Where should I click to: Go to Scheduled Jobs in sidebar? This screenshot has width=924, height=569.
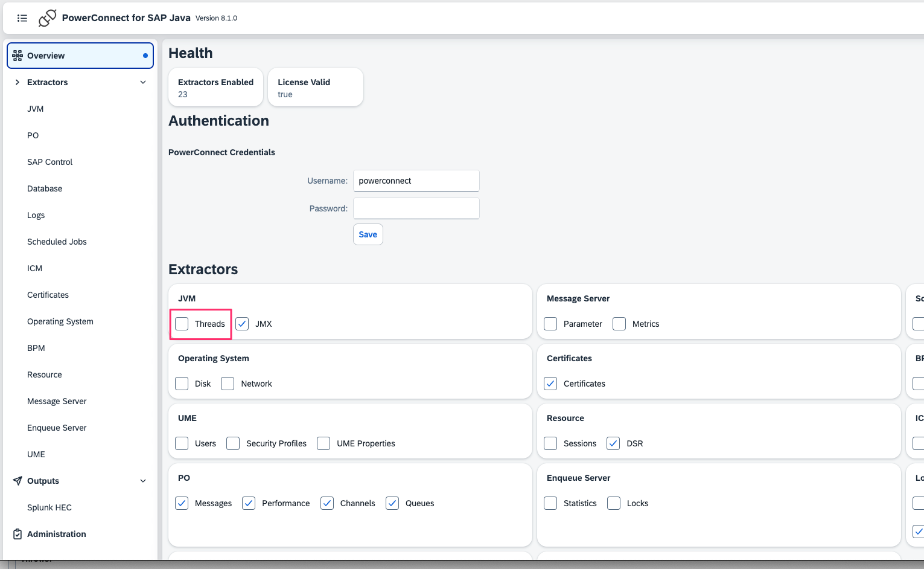pos(57,242)
